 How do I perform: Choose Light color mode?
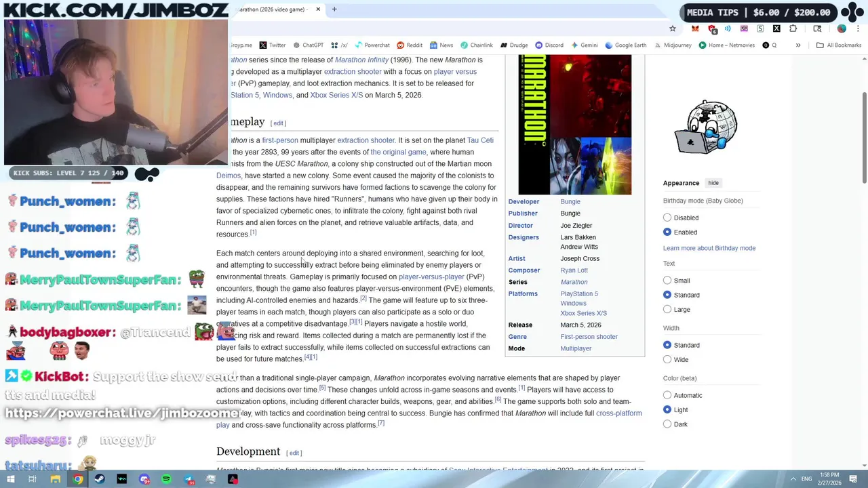667,409
